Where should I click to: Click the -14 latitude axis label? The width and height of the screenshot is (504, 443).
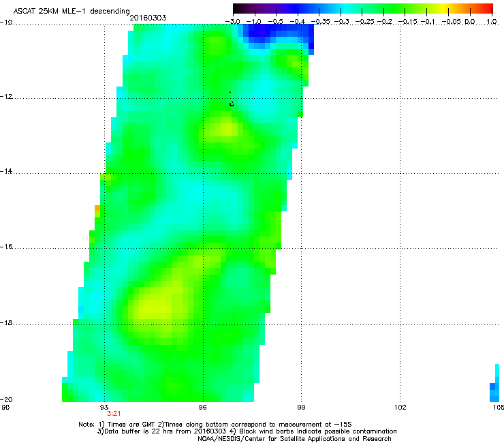coord(6,171)
